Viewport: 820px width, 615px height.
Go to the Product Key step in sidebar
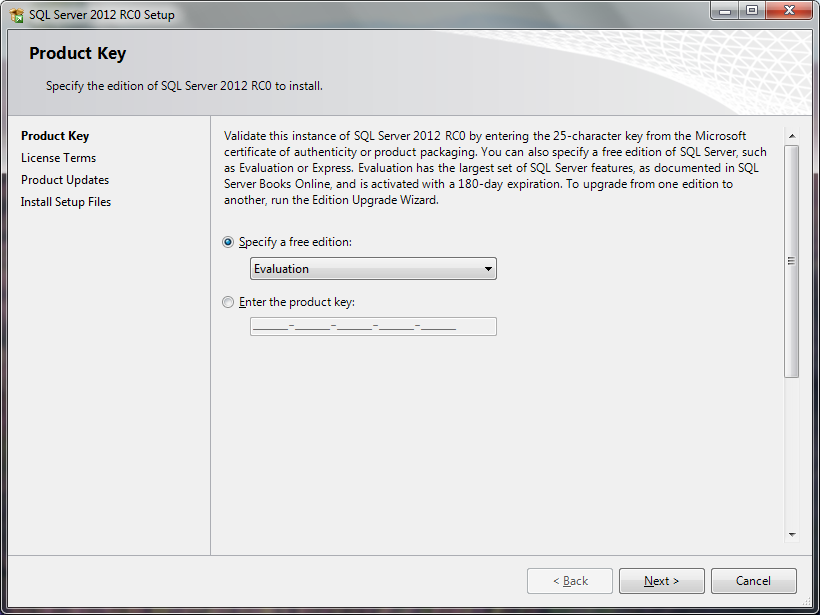pyautogui.click(x=55, y=136)
